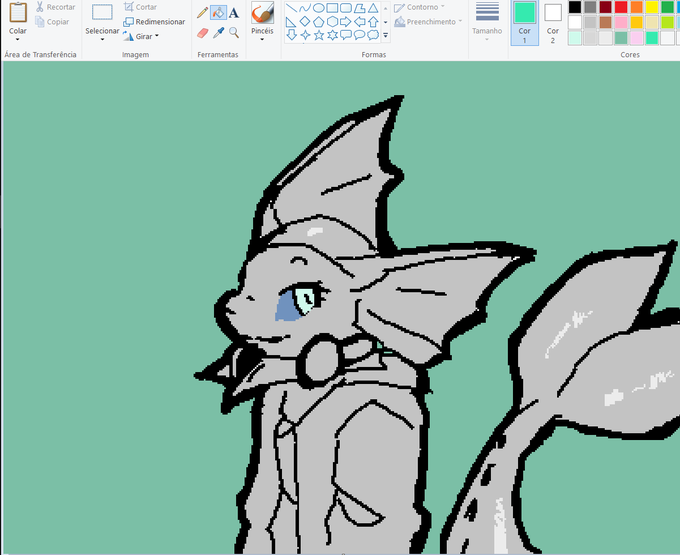
Task: Expand the shapes gallery more arrow
Action: [x=386, y=36]
